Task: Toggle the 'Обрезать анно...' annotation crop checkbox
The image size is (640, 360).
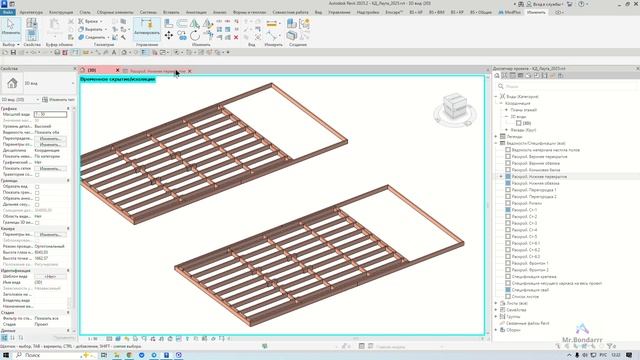Action: (37, 198)
